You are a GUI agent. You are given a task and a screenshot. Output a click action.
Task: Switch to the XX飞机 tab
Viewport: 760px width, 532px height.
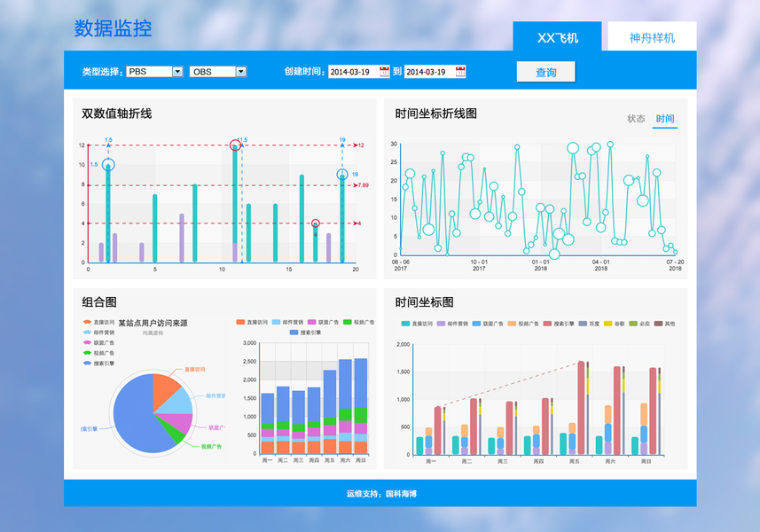click(557, 37)
